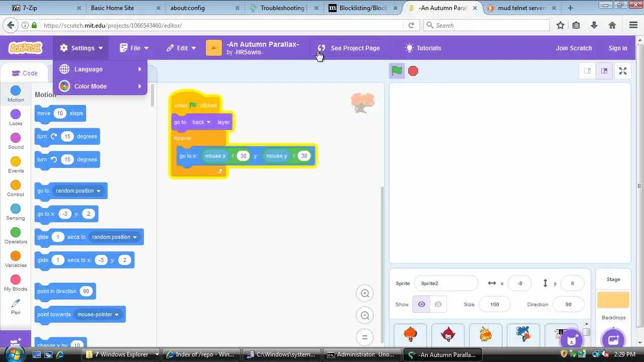Select the Sound block category
The height and width of the screenshot is (362, 644).
point(16,141)
